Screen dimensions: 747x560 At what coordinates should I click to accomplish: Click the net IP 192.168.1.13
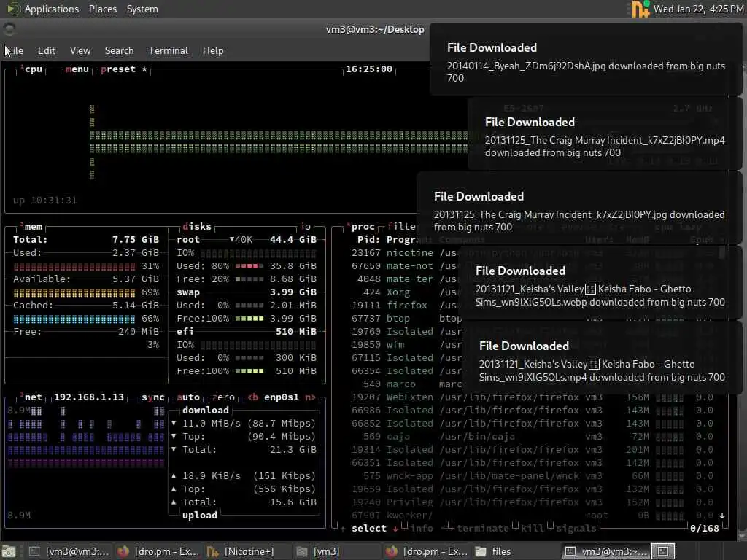(88, 397)
